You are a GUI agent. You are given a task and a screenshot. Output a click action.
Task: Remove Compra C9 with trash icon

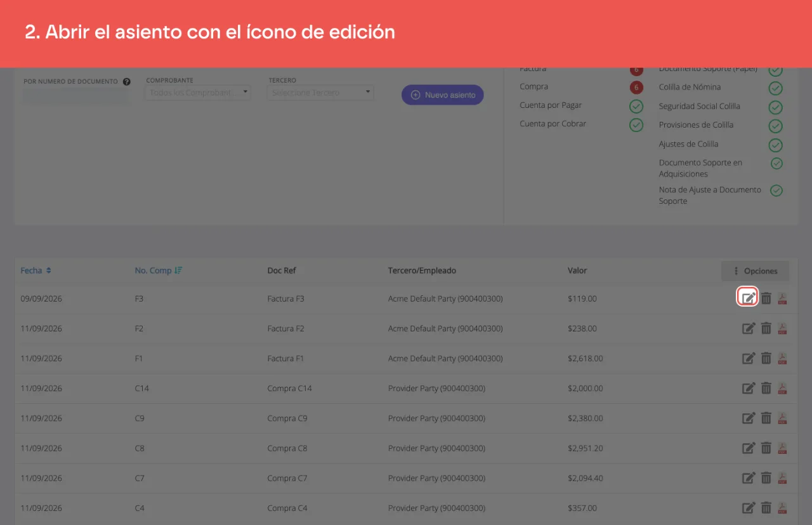click(x=766, y=418)
